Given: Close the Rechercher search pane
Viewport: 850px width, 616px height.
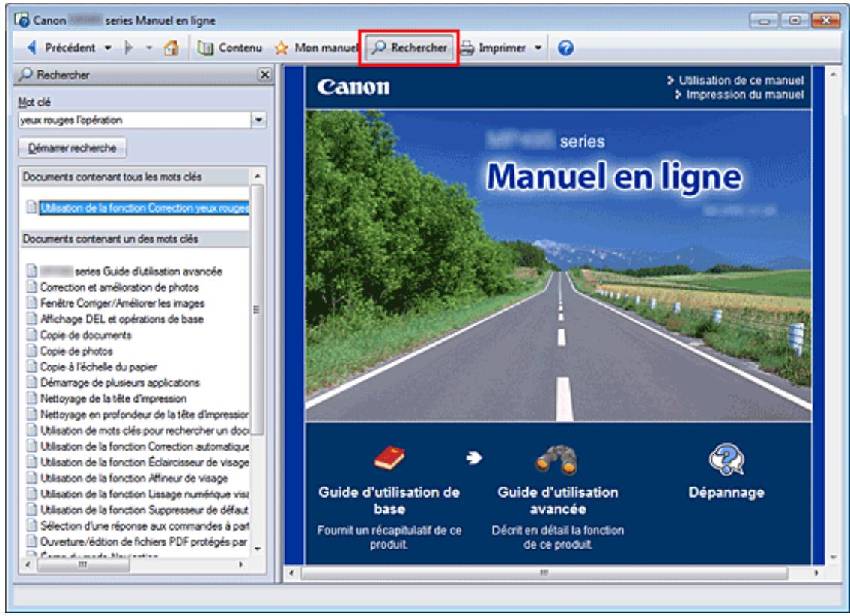Looking at the screenshot, I should pyautogui.click(x=264, y=74).
